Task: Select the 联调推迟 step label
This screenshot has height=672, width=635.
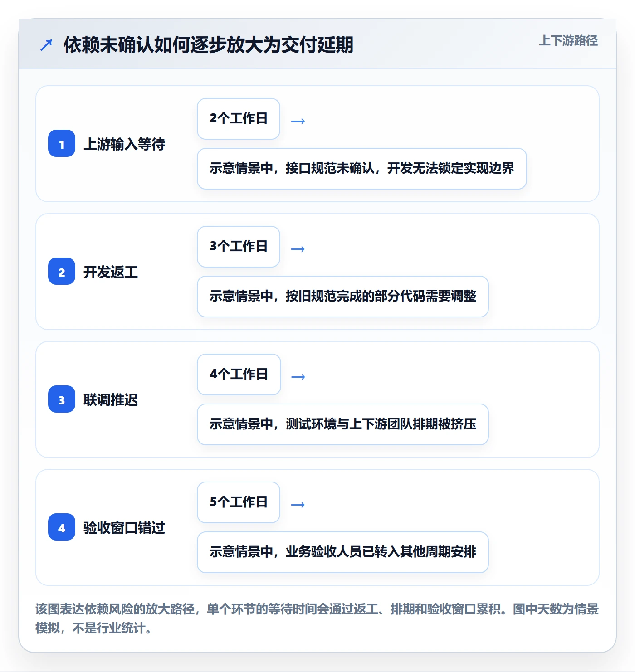Action: tap(111, 400)
